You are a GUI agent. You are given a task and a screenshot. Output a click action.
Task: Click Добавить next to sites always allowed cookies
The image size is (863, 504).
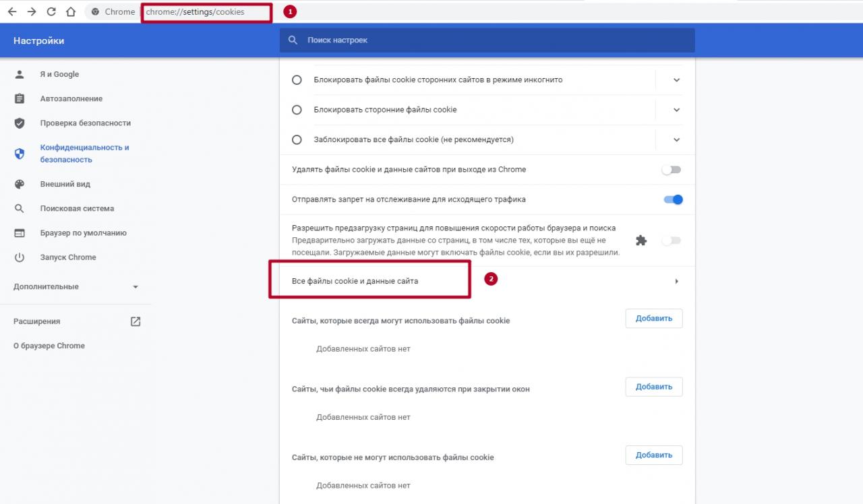653,318
